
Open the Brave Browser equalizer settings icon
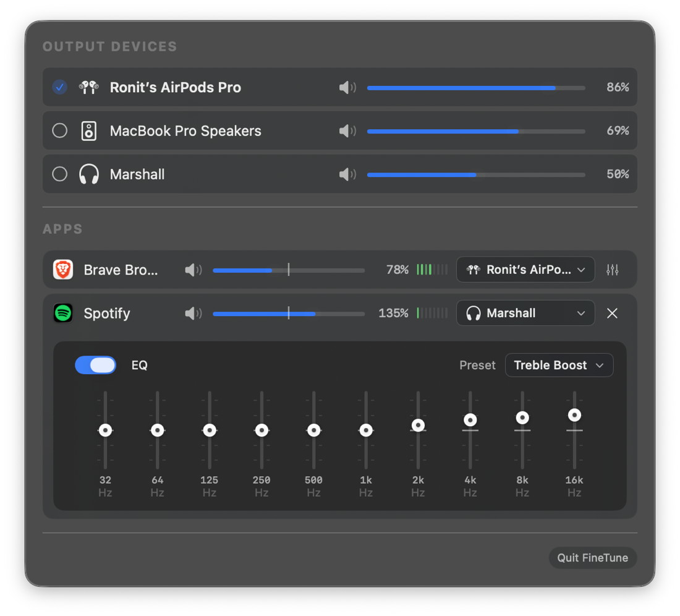click(x=612, y=270)
